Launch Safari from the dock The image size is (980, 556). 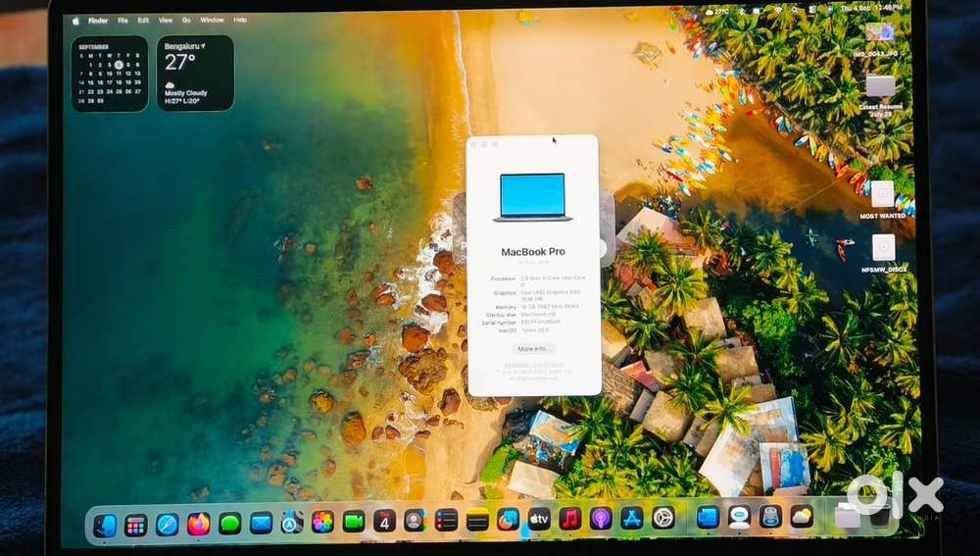[168, 525]
